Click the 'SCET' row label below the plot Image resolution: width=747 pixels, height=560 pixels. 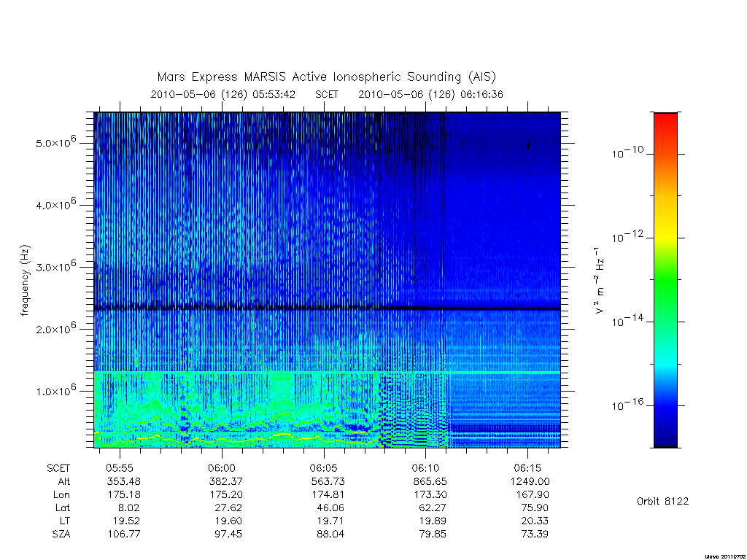58,469
